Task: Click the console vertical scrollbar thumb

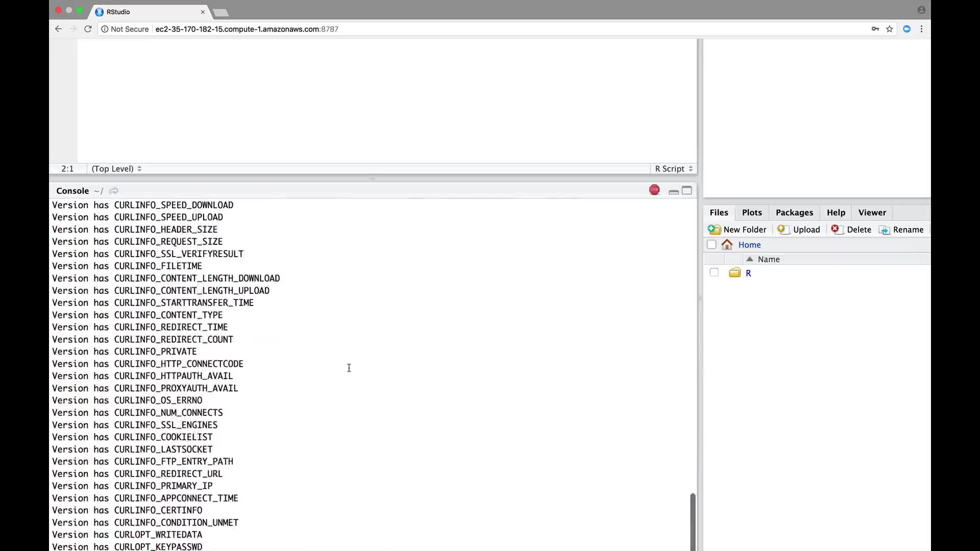Action: (x=693, y=520)
